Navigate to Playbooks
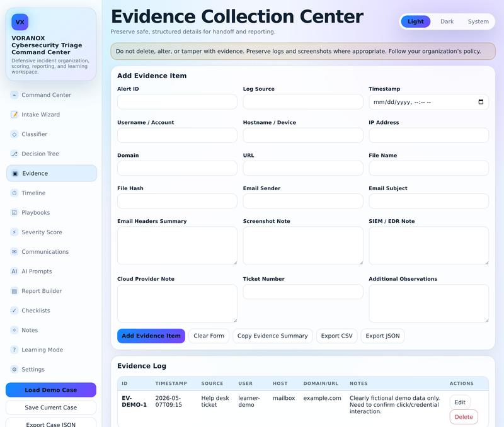The height and width of the screenshot is (427, 504). [x=52, y=213]
